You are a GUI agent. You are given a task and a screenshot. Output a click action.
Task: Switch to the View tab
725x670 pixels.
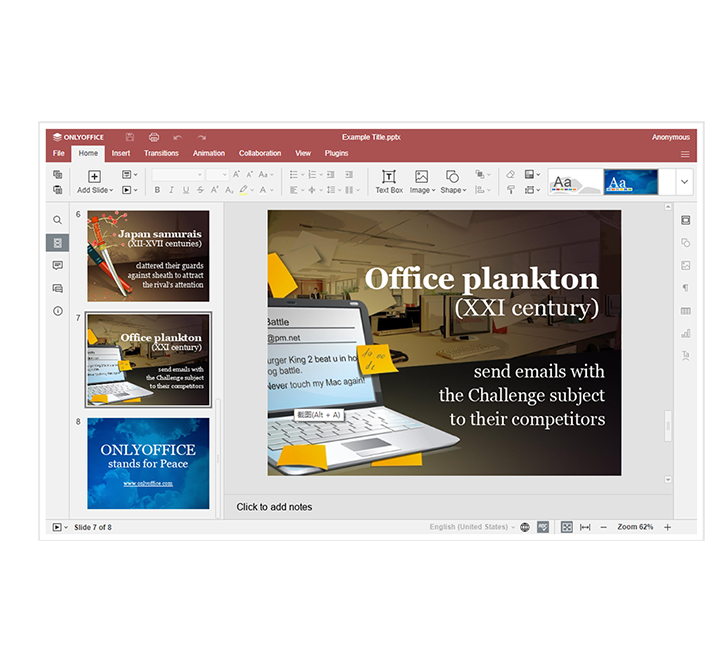click(x=303, y=153)
